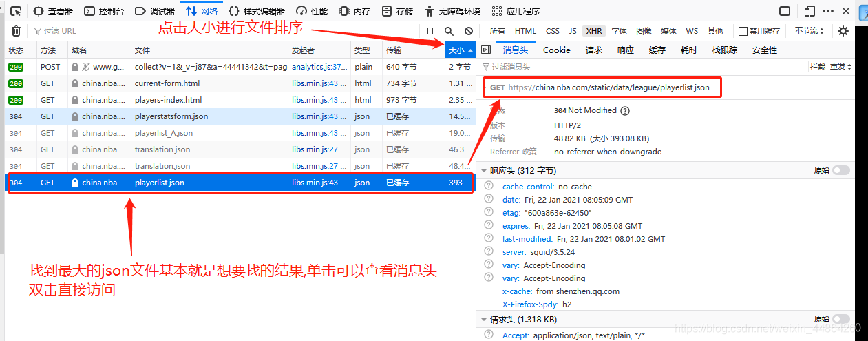Viewport: 868px width, 341px height.
Task: Click the tracking shield icon on the POST row
Action: click(x=85, y=67)
